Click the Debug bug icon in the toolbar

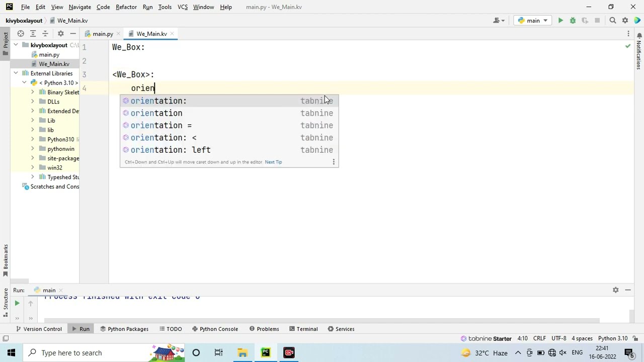click(x=573, y=21)
